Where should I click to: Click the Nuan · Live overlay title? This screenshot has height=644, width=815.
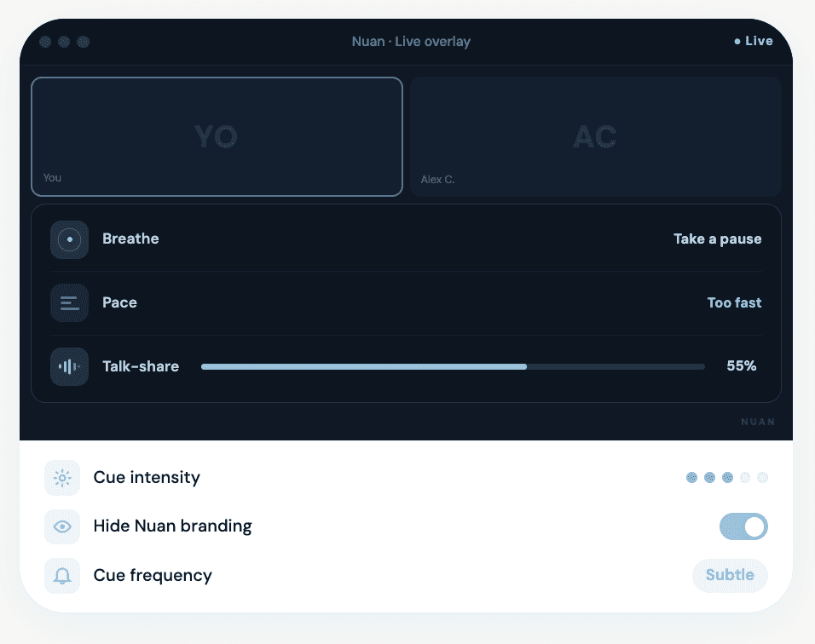coord(411,41)
